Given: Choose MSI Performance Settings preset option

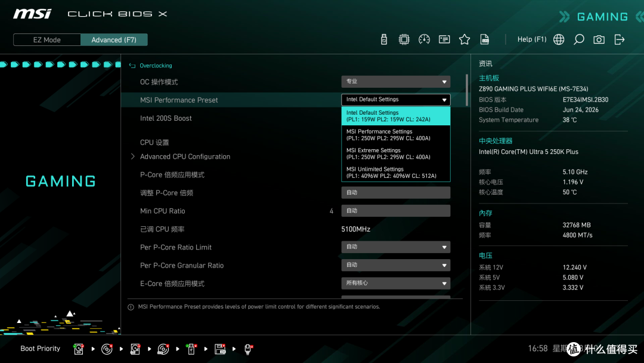Looking at the screenshot, I should 395,135.
